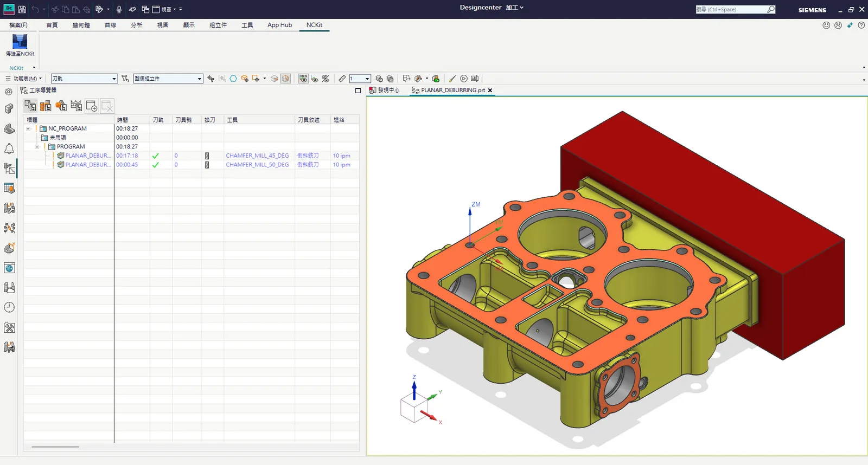Switch to the 發現中心 document tab
The height and width of the screenshot is (465, 868).
[x=384, y=91]
